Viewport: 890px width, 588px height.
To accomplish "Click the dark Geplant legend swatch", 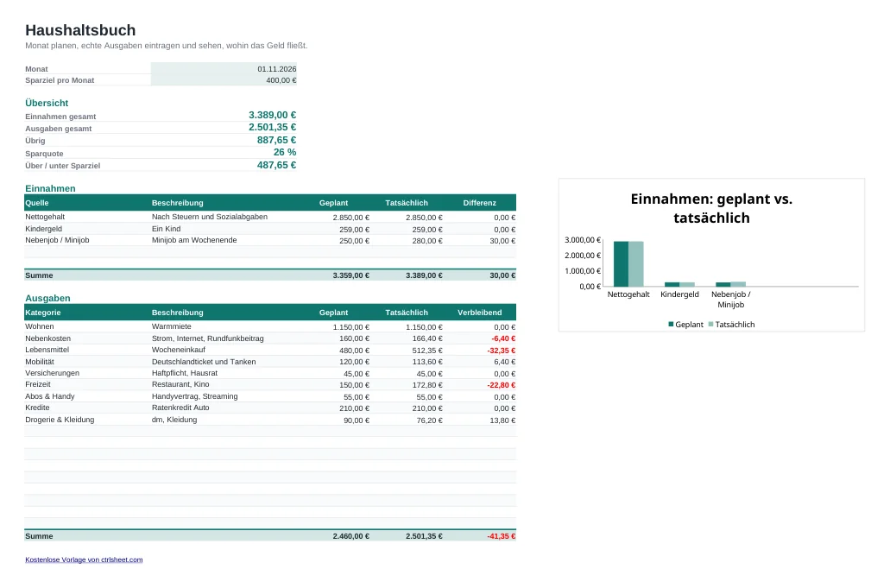I will click(671, 324).
